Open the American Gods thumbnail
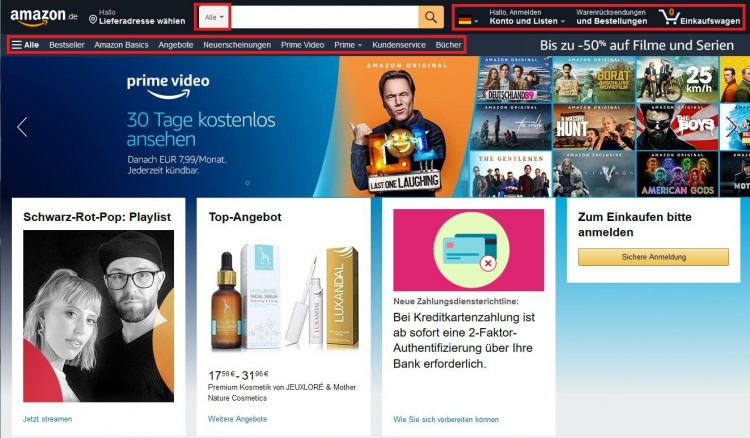 coord(677,174)
